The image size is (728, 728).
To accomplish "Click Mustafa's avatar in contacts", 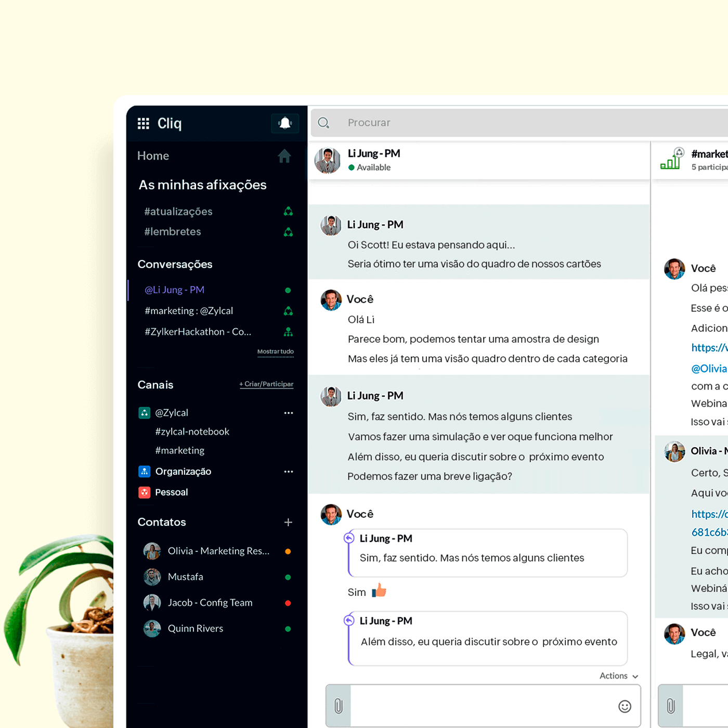I will 152,577.
